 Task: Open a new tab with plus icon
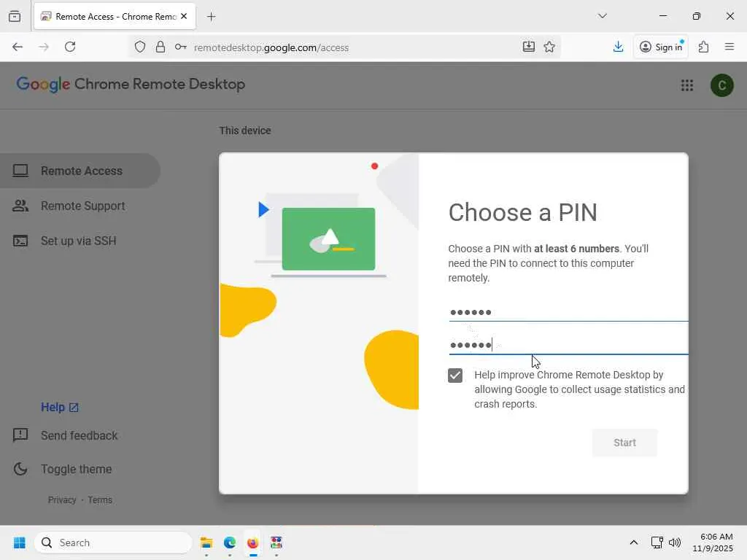point(212,17)
